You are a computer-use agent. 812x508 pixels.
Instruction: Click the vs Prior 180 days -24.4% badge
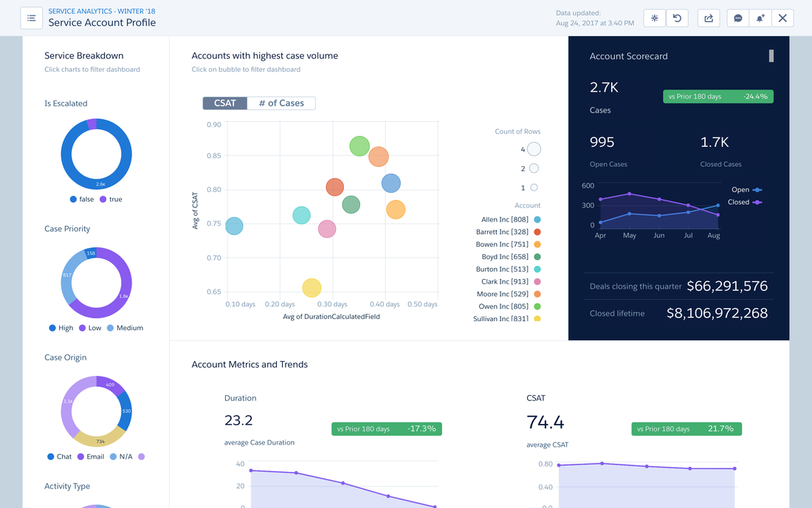[x=718, y=96]
